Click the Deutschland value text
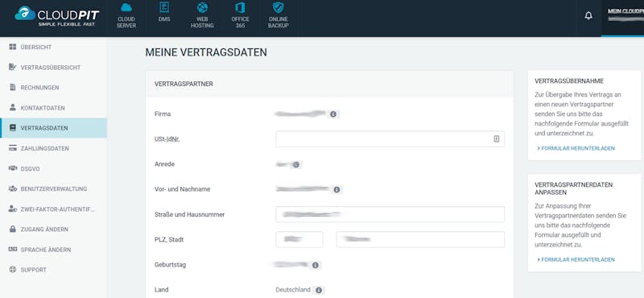 click(x=293, y=290)
